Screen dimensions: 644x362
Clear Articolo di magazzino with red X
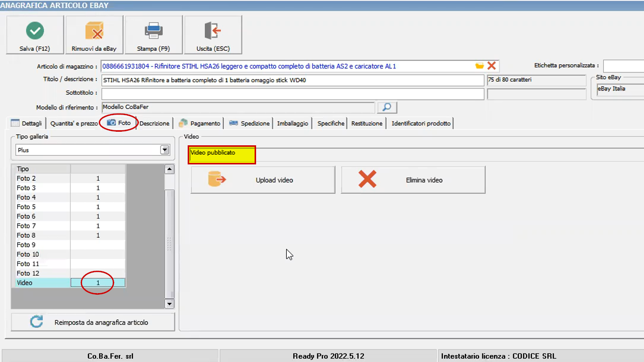tap(492, 66)
